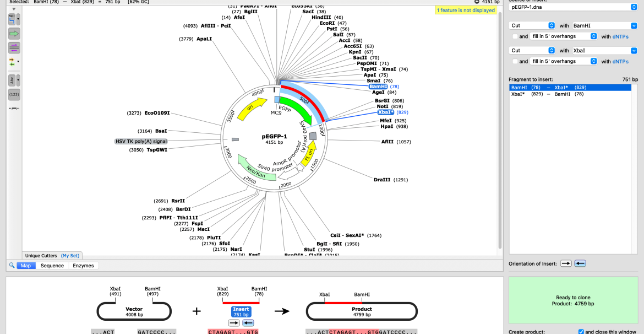
Task: Open the first 'fill in 5' overhangs' dropdown
Action: [564, 36]
